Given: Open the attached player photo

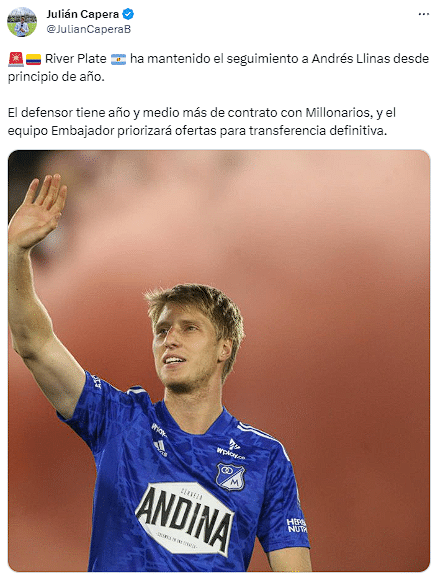Looking at the screenshot, I should click(x=219, y=361).
